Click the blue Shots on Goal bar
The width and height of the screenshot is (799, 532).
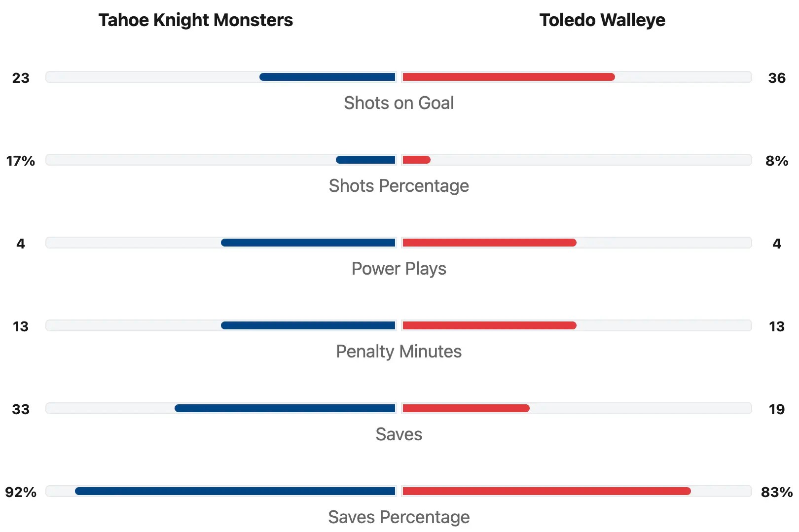click(327, 77)
